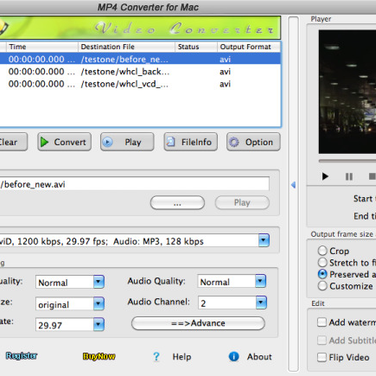This screenshot has width=376, height=376.
Task: Open the Audio Channel dropdown showing 2
Action: (261, 303)
